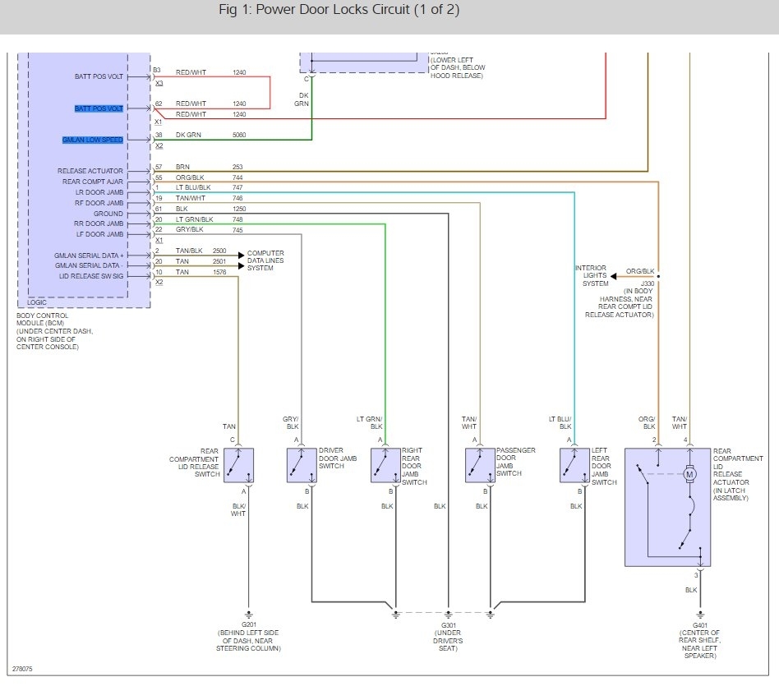779x700 pixels.
Task: Click the 'COMPUTER DATA LINES SYSTEM' text
Action: pos(265,260)
